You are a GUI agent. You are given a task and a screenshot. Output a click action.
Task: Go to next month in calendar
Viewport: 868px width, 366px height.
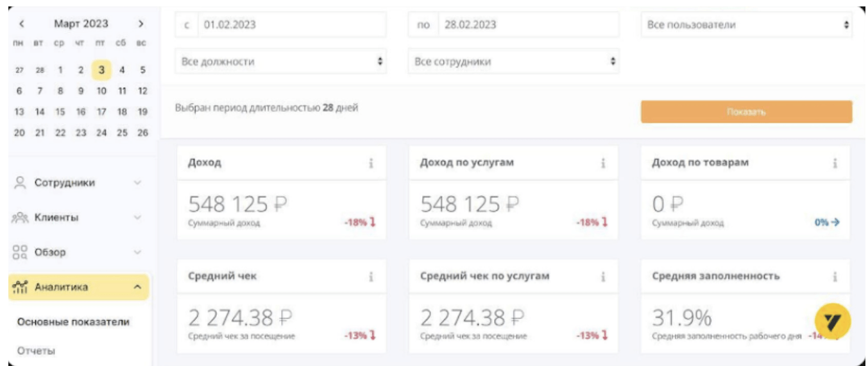click(x=140, y=24)
